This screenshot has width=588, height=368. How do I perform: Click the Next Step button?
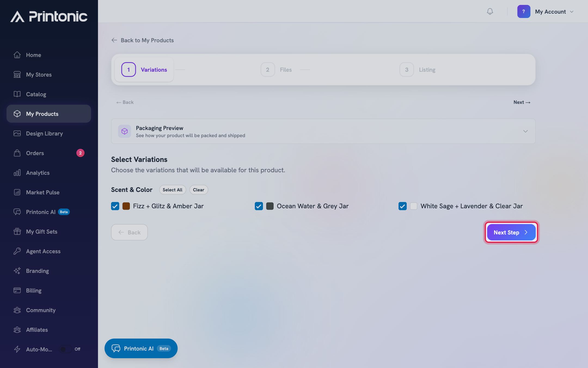[x=511, y=232]
